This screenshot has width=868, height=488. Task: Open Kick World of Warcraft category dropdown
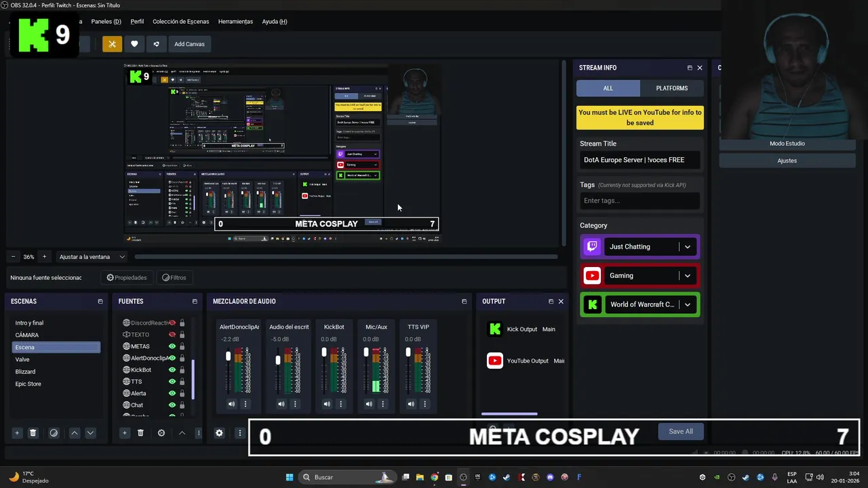click(687, 304)
